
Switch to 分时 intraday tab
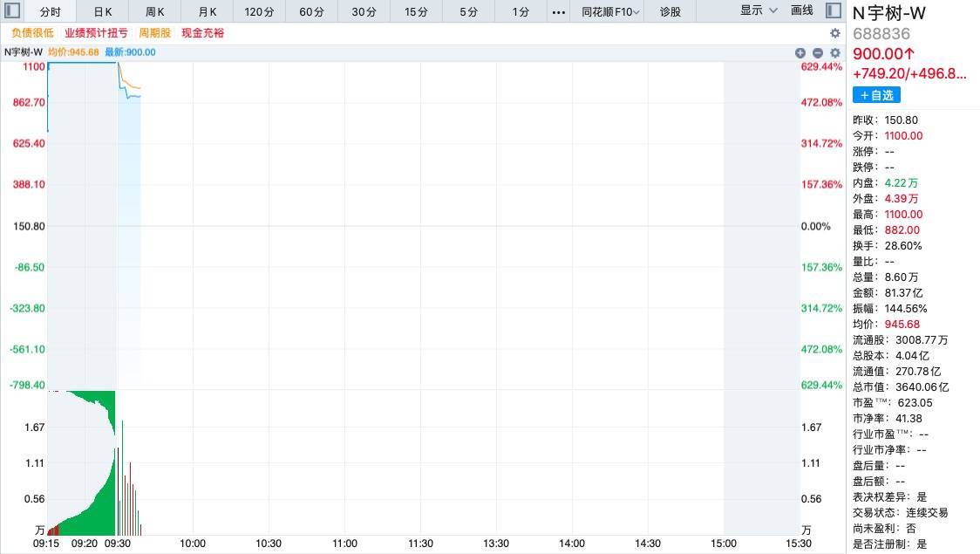(x=50, y=12)
